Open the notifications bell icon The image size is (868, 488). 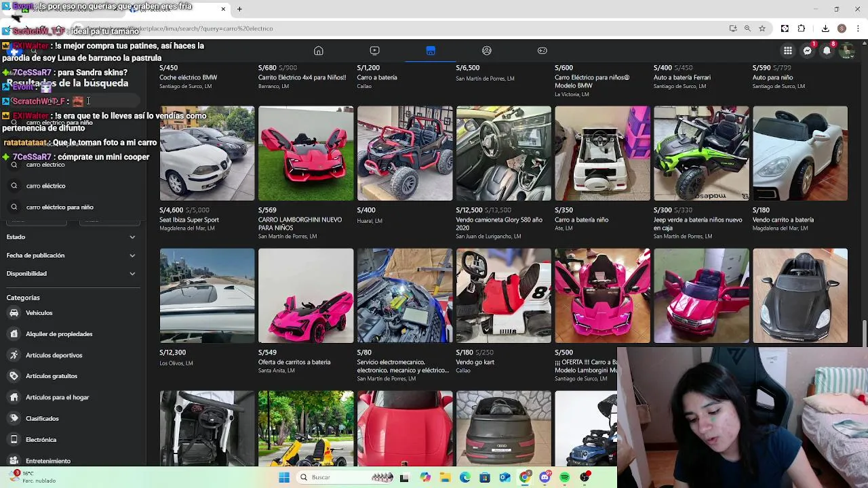[827, 51]
